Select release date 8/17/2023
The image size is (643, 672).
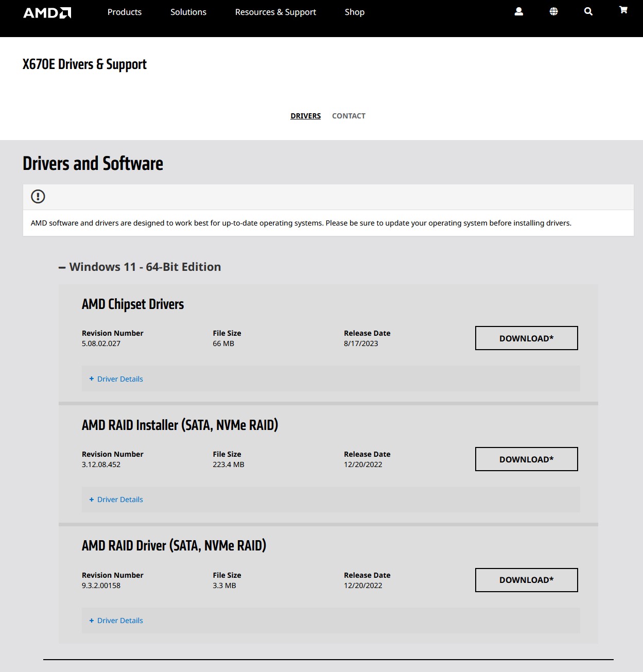click(x=361, y=343)
